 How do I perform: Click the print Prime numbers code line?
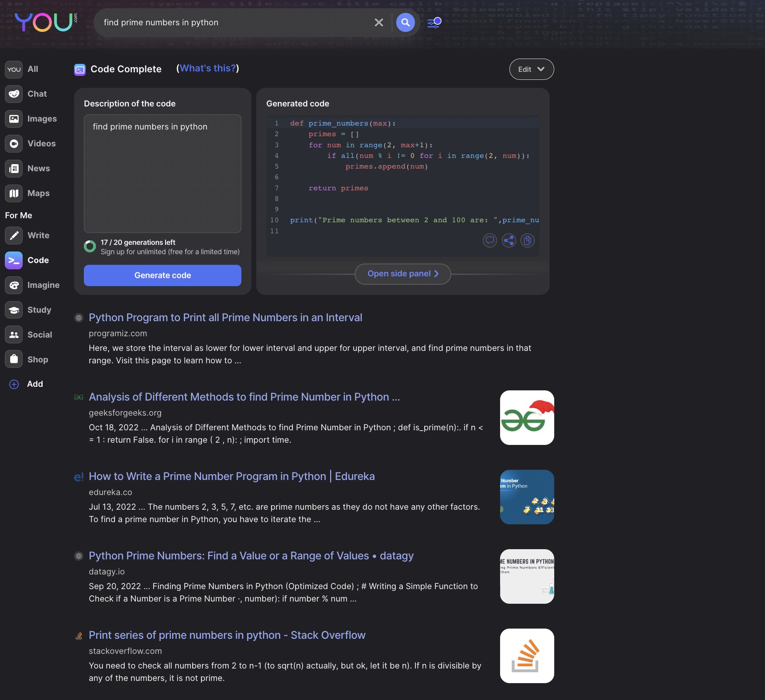coord(414,220)
